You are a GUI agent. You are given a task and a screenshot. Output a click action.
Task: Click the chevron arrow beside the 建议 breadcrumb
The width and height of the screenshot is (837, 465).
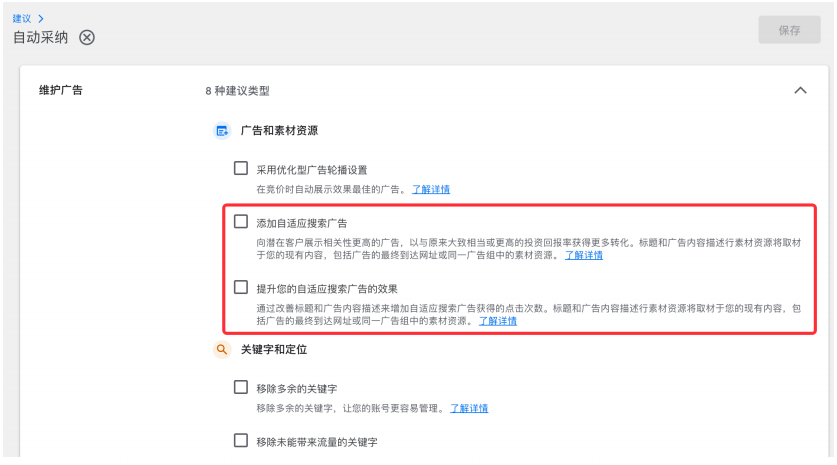tap(40, 18)
